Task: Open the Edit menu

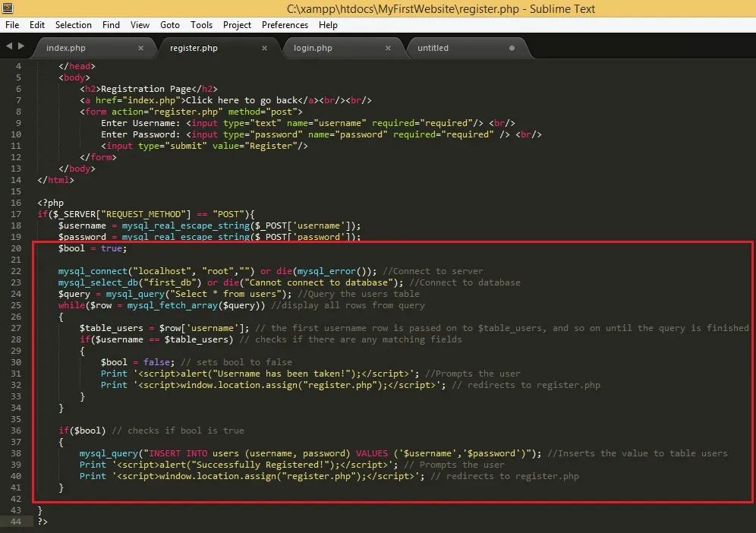Action: click(37, 25)
